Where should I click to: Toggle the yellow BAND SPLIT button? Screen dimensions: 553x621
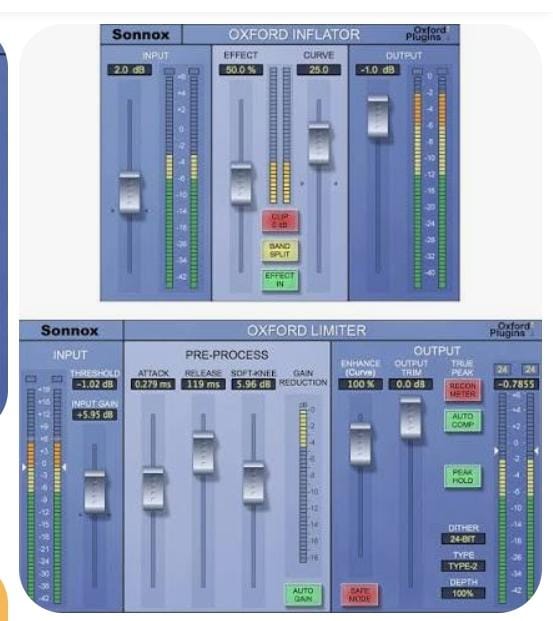coord(280,250)
